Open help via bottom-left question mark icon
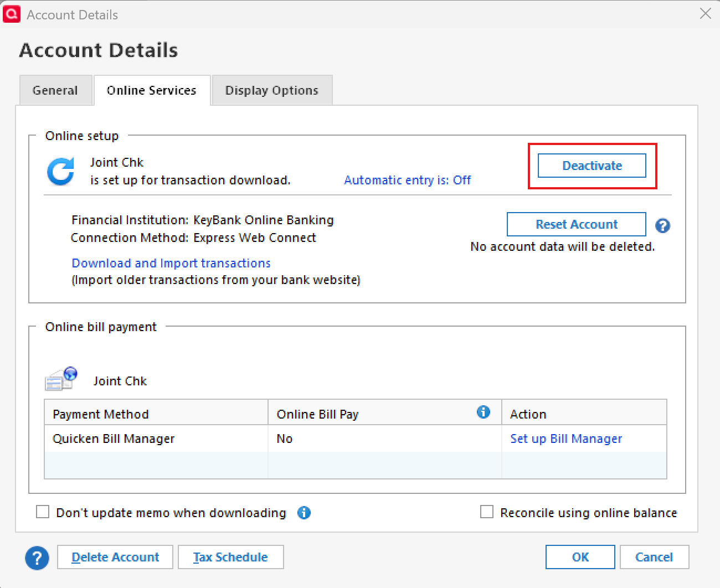The height and width of the screenshot is (588, 720). click(x=37, y=558)
